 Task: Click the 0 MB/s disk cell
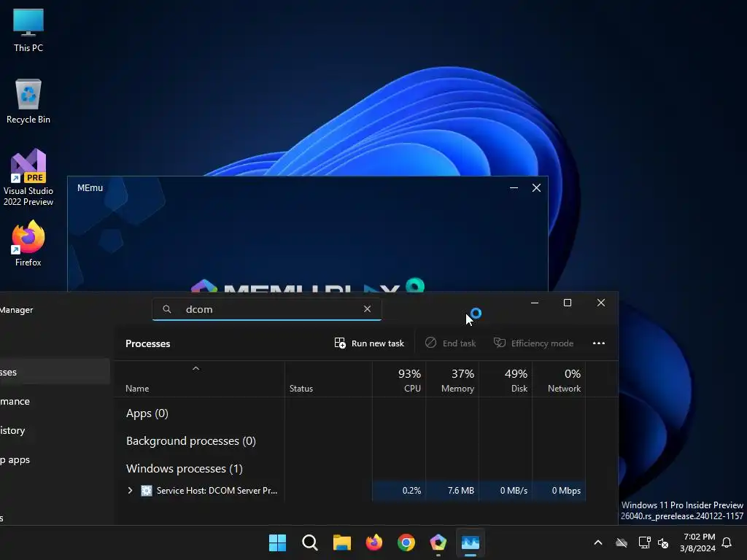[506, 491]
